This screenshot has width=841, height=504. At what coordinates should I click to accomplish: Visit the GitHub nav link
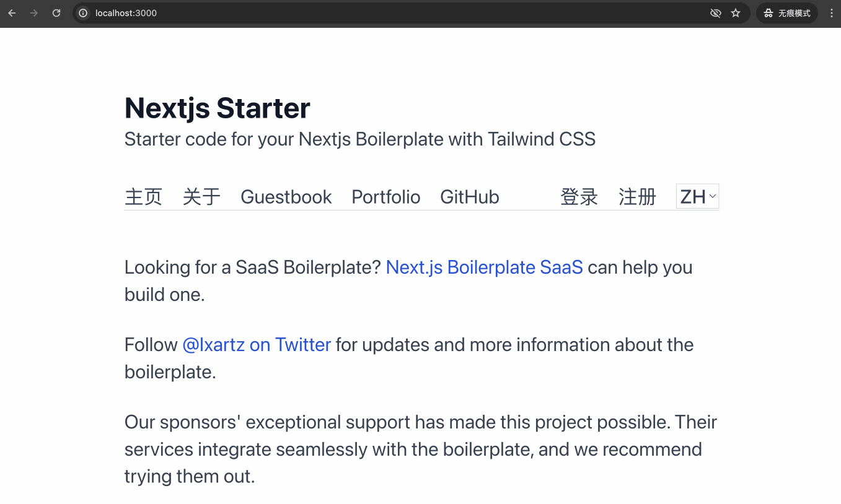(x=470, y=197)
